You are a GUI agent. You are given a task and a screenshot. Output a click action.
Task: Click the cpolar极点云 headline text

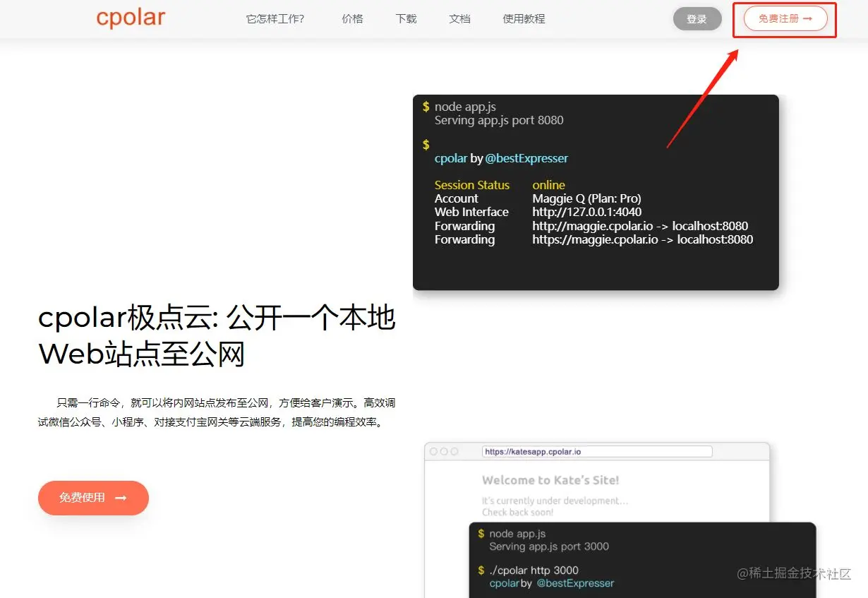(x=217, y=337)
